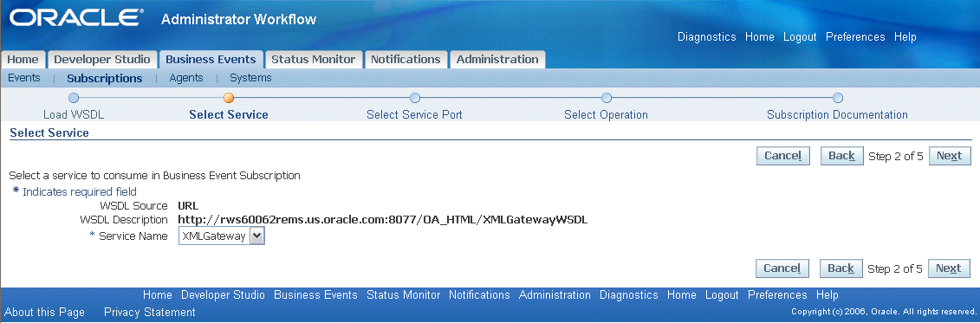Open Help from the top header

tap(905, 37)
